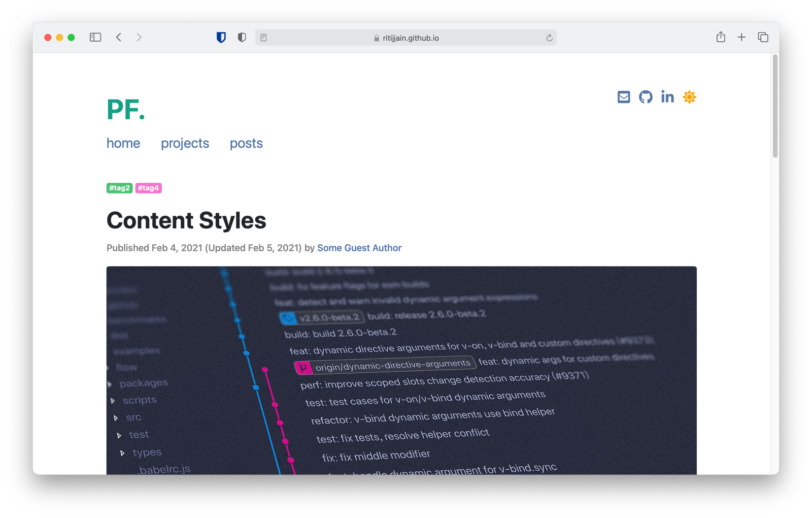Click the lock icon in address bar
The image size is (812, 518).
377,38
